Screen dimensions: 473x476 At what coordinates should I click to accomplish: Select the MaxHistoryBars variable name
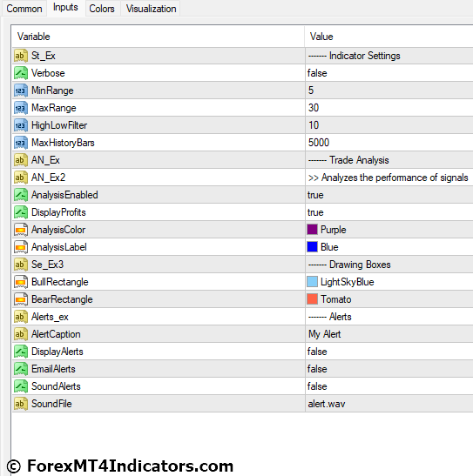point(63,143)
